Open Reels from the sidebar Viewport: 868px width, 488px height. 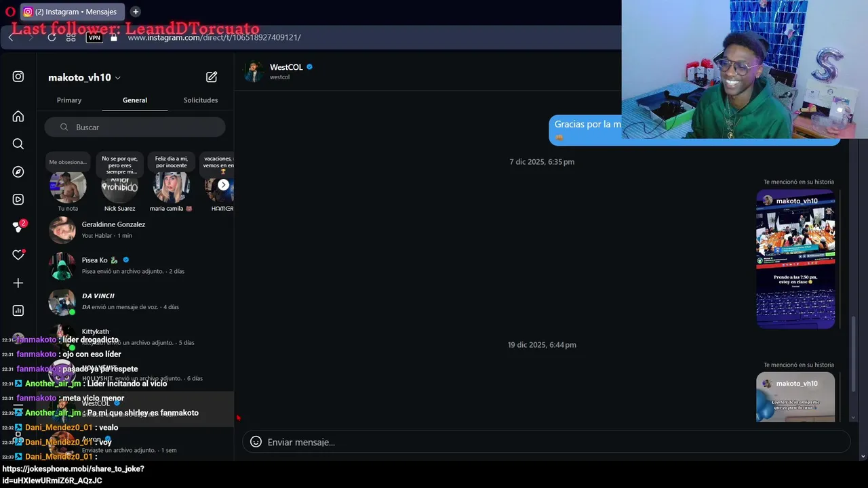(18, 199)
